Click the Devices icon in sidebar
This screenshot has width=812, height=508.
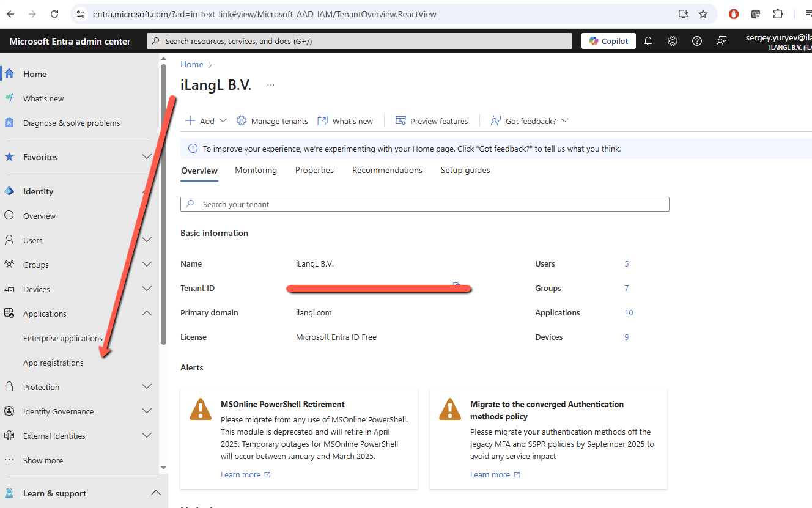[9, 289]
